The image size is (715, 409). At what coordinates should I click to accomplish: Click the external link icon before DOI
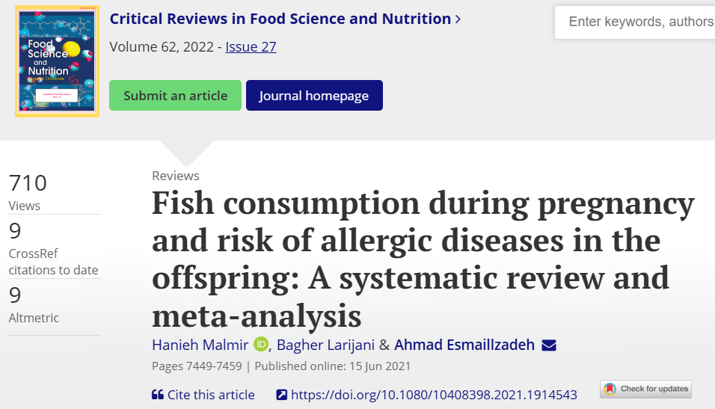tap(282, 394)
